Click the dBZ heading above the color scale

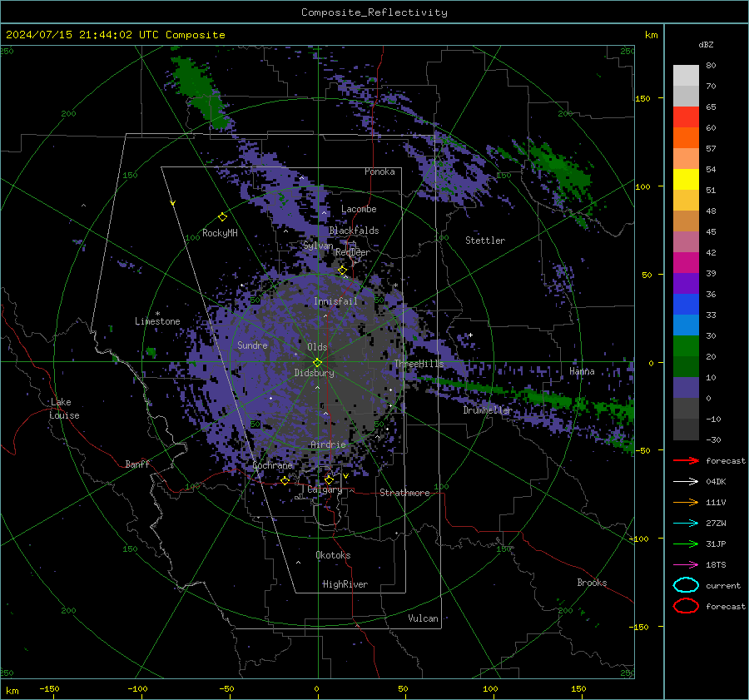(x=706, y=45)
